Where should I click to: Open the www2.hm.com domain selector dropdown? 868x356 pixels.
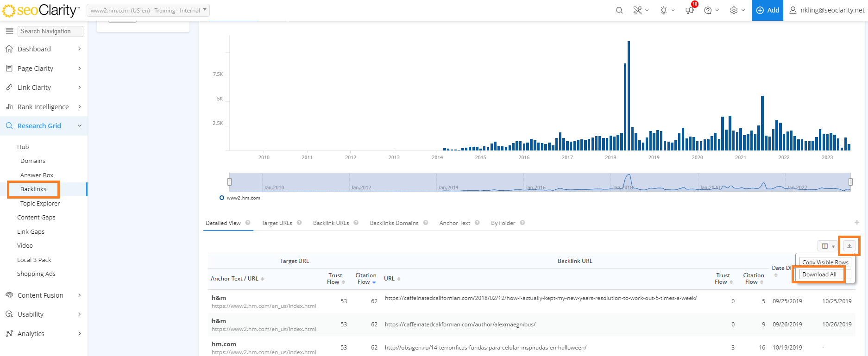[x=148, y=10]
